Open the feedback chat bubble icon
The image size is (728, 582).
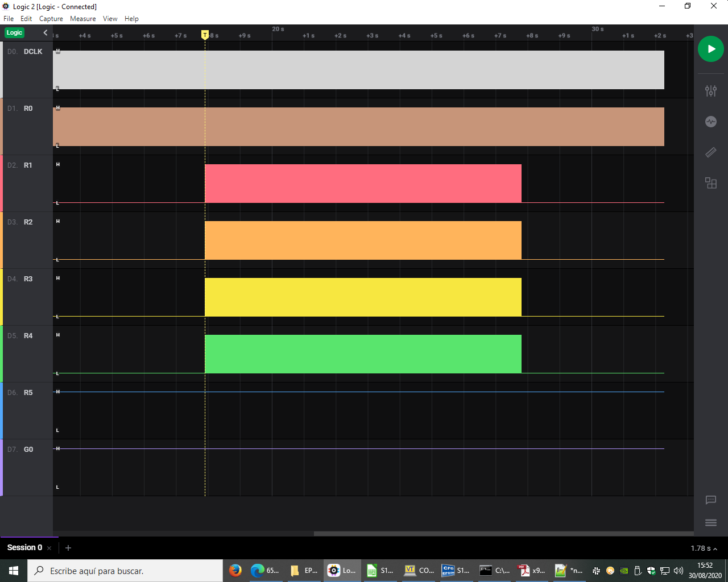coord(710,500)
